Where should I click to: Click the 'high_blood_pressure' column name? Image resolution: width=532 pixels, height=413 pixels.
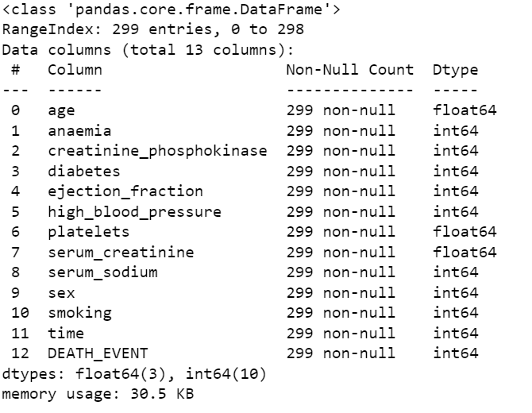pos(134,211)
